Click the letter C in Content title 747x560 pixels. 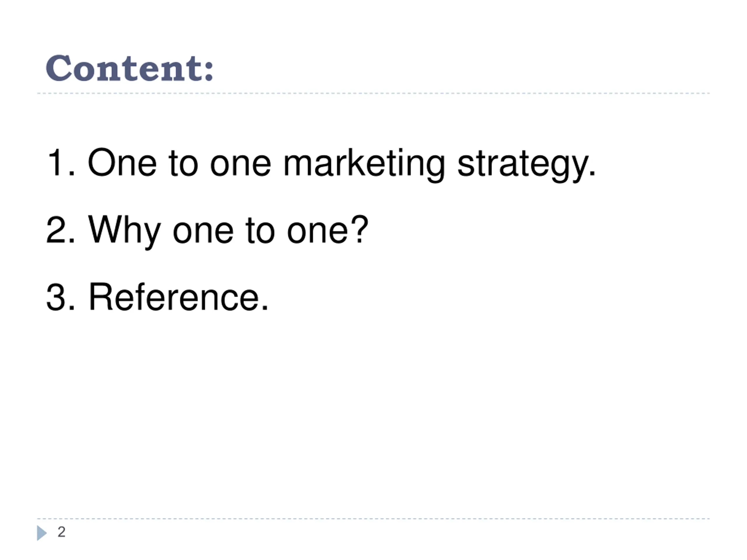click(x=58, y=68)
